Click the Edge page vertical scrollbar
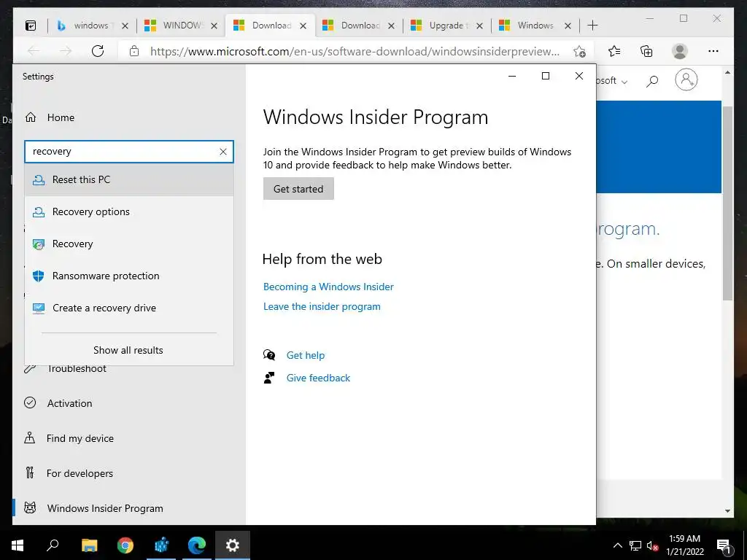This screenshot has width=747, height=560. 727,203
